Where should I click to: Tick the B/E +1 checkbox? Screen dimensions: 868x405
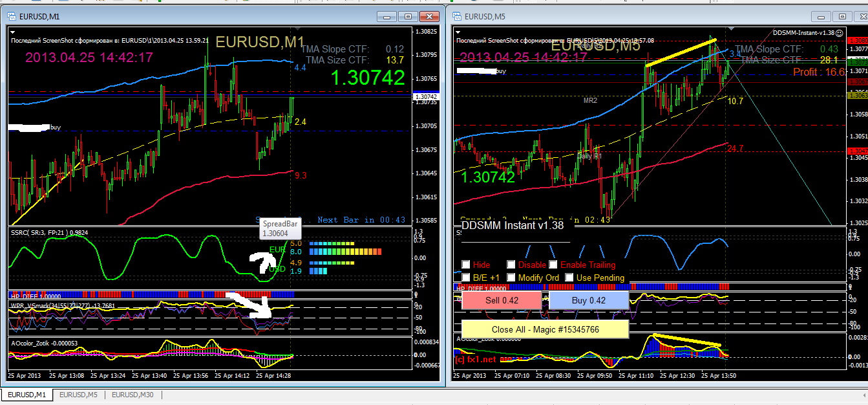click(x=466, y=278)
